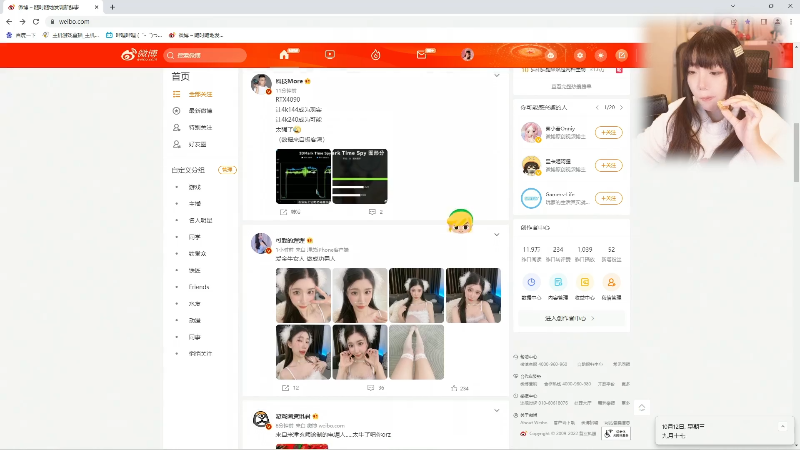
Task: Open the first bookmark in the bookmarks bar
Action: pyautogui.click(x=20, y=35)
